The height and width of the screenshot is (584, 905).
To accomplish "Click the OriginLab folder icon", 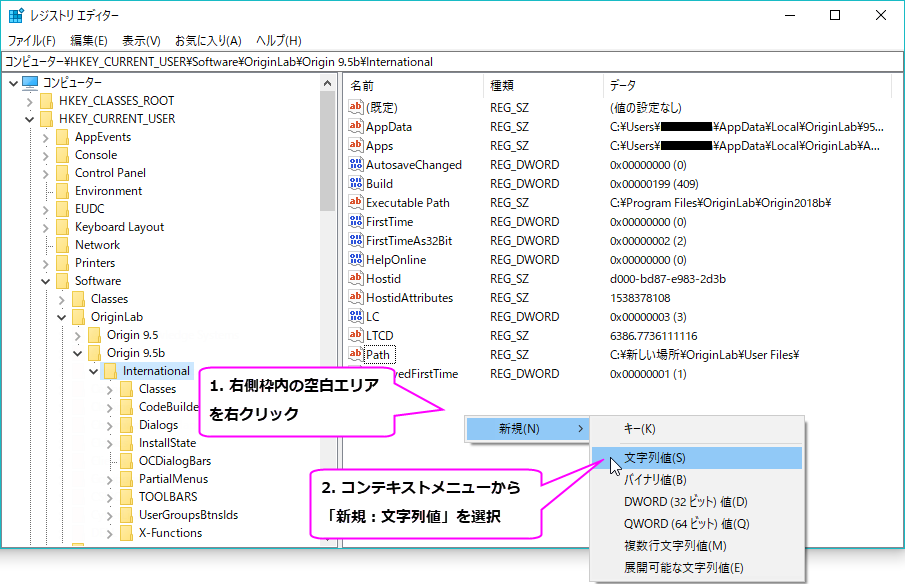I will tap(78, 317).
